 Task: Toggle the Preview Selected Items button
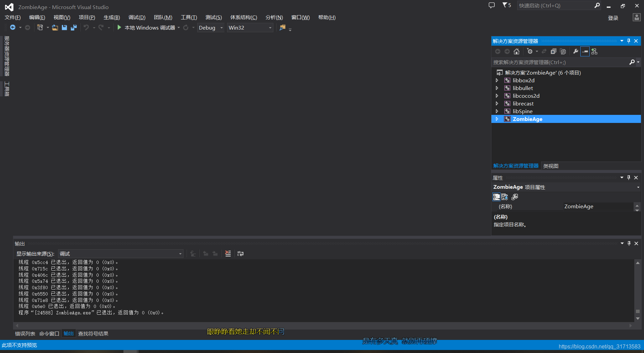coord(585,51)
